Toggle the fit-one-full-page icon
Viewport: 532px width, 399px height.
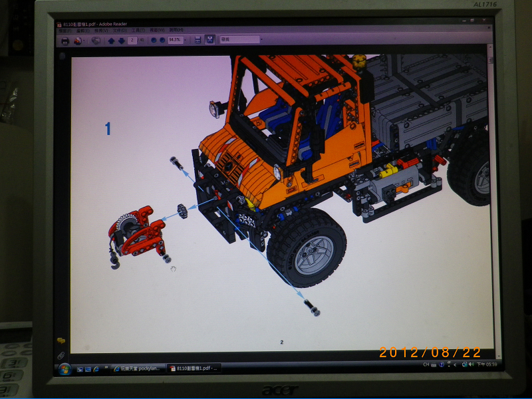[x=210, y=39]
